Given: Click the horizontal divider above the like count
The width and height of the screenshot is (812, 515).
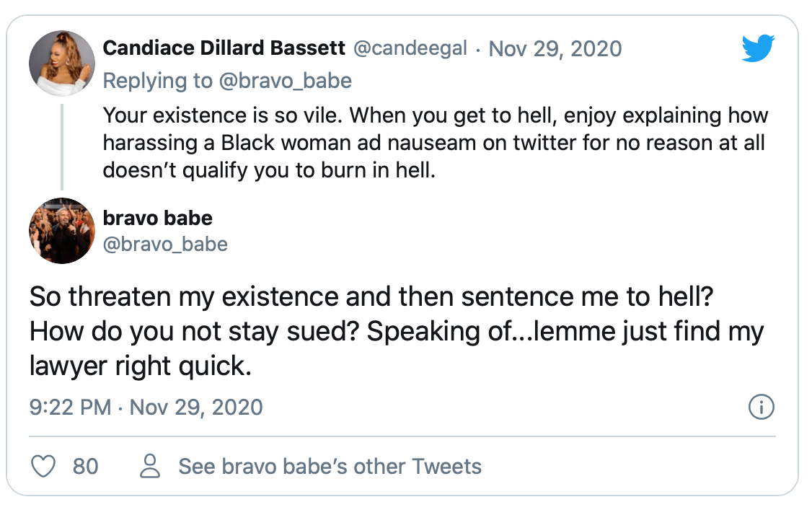Looking at the screenshot, I should (402, 436).
